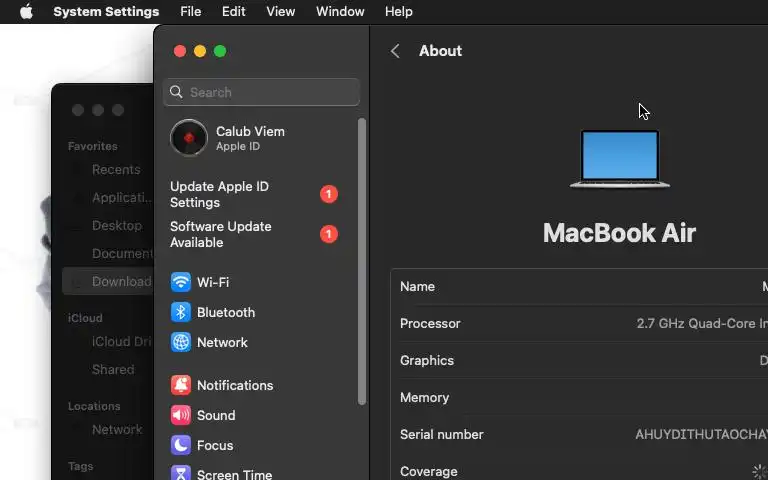Image resolution: width=768 pixels, height=480 pixels.
Task: Open the File menu
Action: (191, 11)
